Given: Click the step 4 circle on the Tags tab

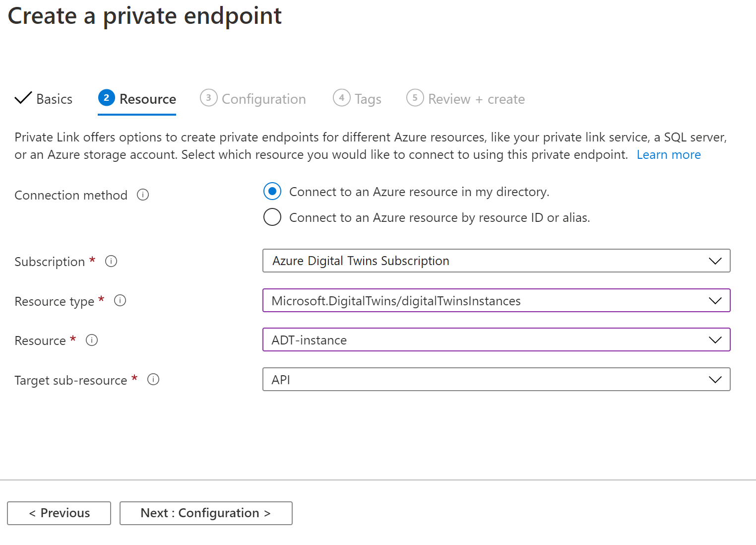Looking at the screenshot, I should (x=342, y=98).
